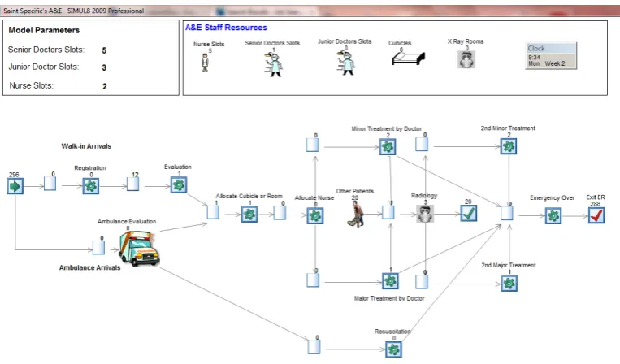Select the Exit ER red checkmark
The image size is (620, 364).
[596, 215]
